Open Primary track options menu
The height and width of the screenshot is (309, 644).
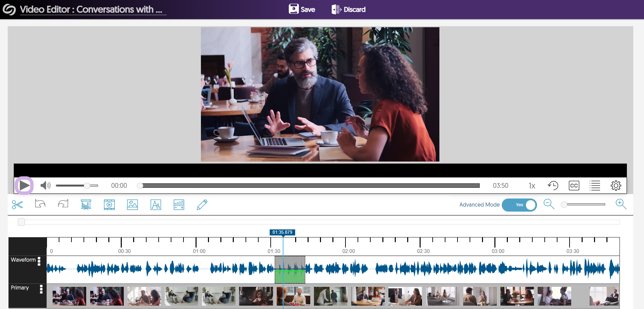(41, 289)
